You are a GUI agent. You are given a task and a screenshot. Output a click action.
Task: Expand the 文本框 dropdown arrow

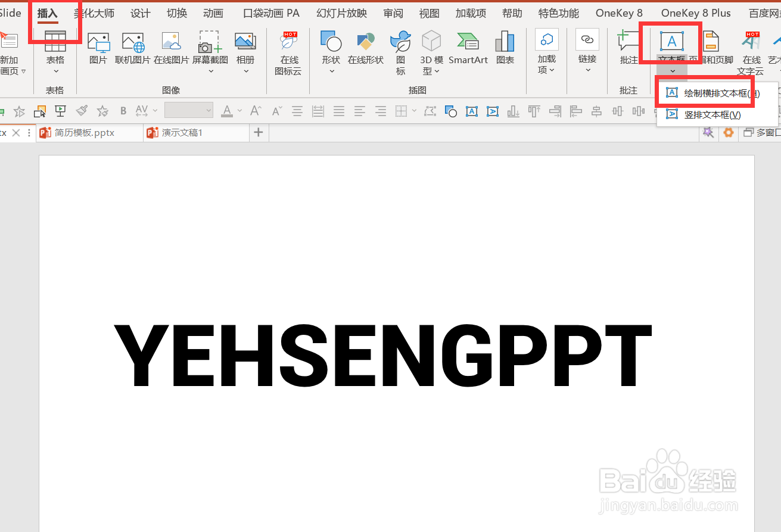[673, 71]
